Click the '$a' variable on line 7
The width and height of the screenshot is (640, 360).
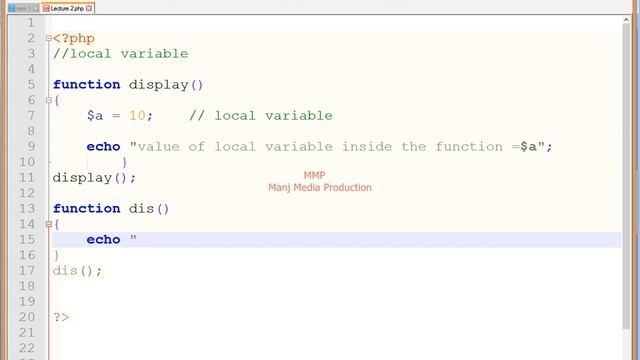pyautogui.click(x=95, y=116)
